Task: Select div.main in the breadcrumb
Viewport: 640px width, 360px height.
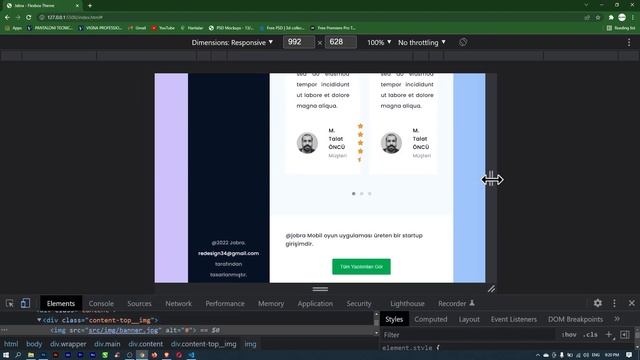Action: click(107, 344)
